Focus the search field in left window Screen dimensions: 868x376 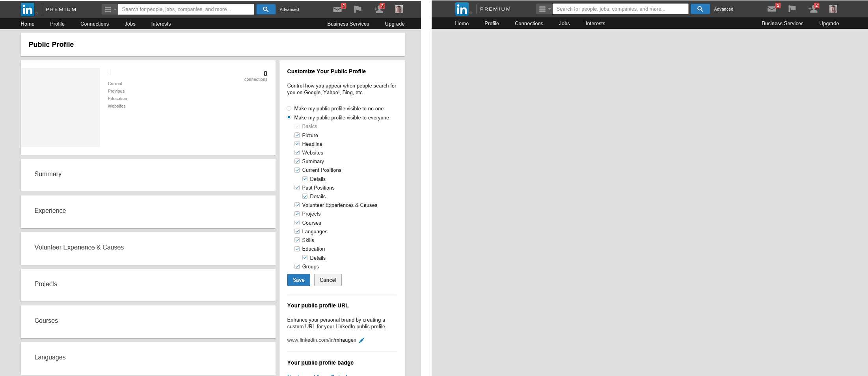point(186,9)
